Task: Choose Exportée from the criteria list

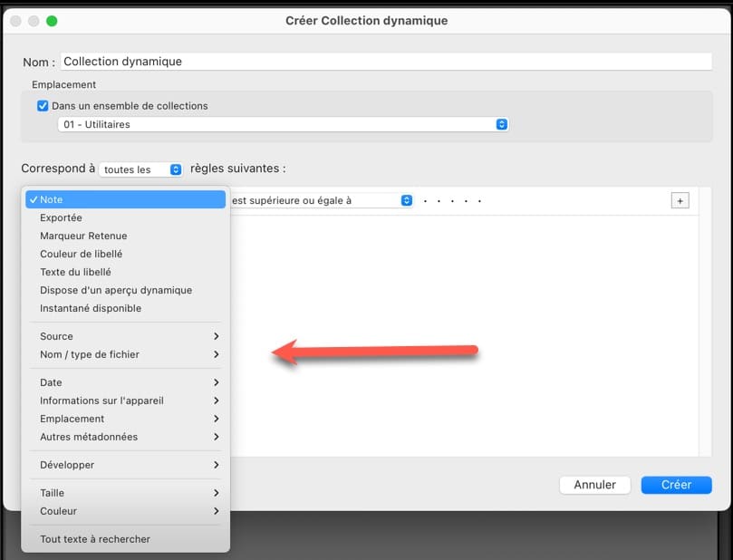Action: (x=125, y=217)
